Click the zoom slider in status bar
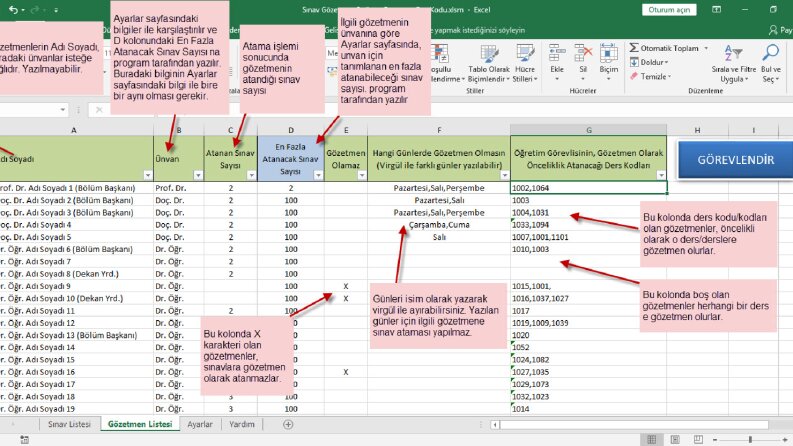Viewport: 793px width, 446px height. 751,439
